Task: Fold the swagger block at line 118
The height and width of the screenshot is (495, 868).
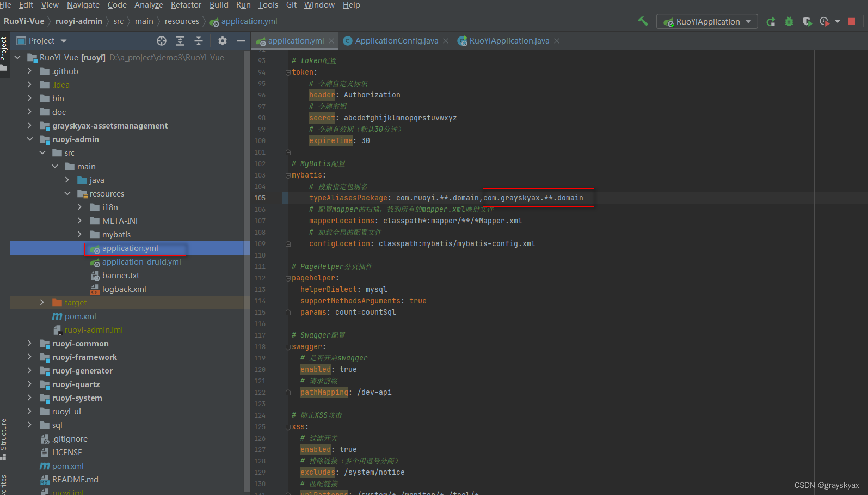Action: 288,347
